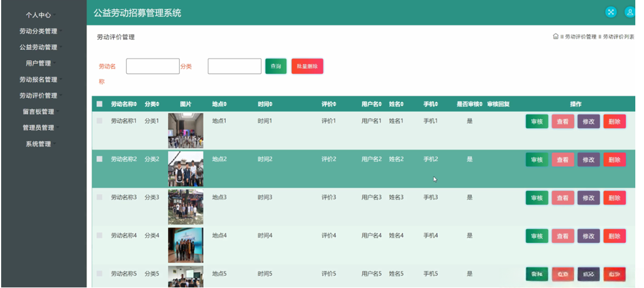Image resolution: width=644 pixels, height=288 pixels.
Task: Click 查看 button for 劳动名称1
Action: point(563,122)
